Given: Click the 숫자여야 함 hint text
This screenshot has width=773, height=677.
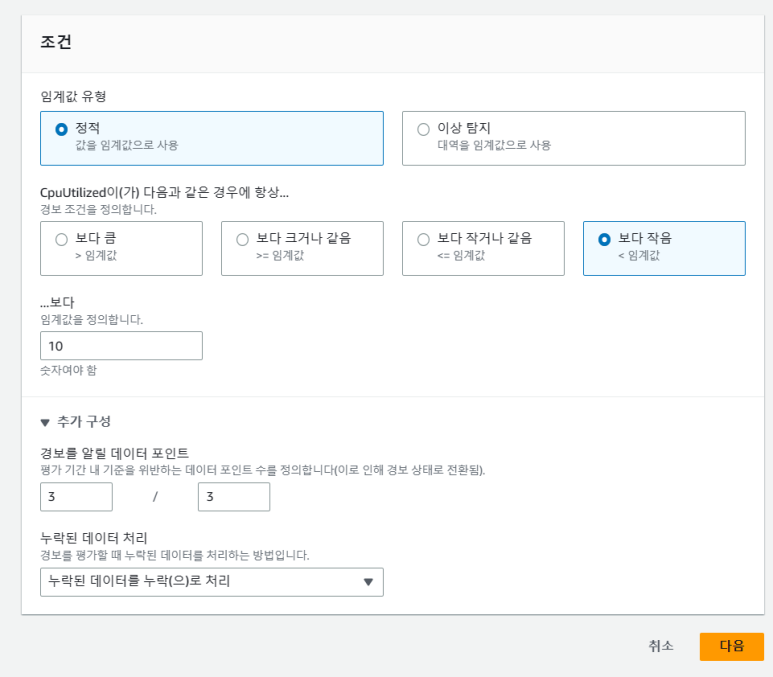Looking at the screenshot, I should coord(69,370).
